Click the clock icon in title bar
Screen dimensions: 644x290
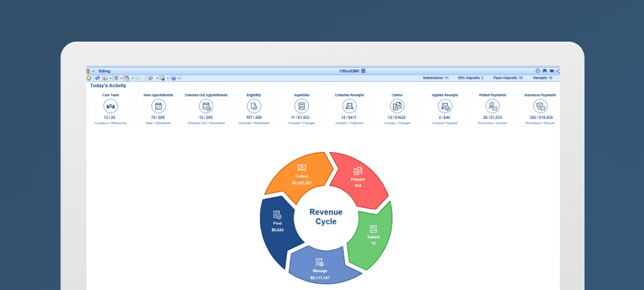[537, 71]
